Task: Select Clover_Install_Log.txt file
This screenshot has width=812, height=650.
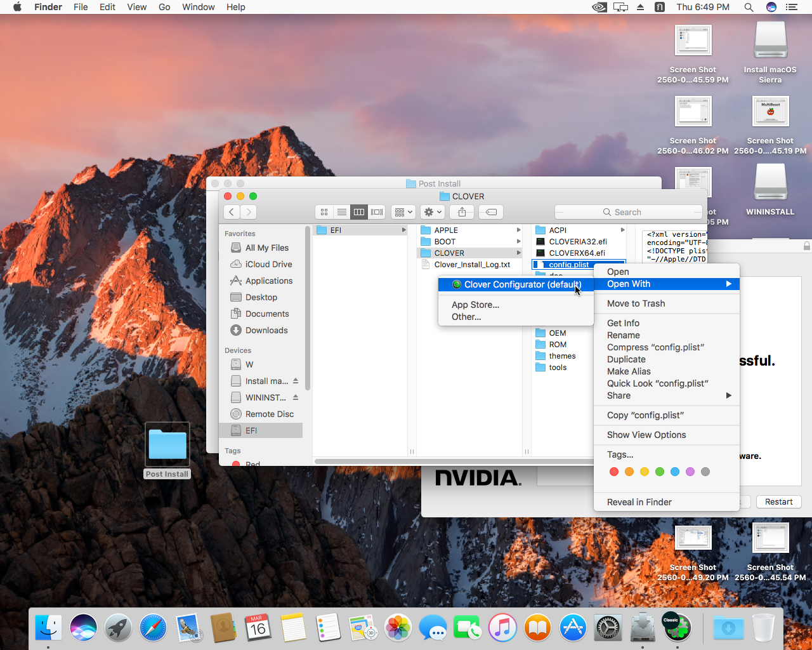Action: [471, 265]
